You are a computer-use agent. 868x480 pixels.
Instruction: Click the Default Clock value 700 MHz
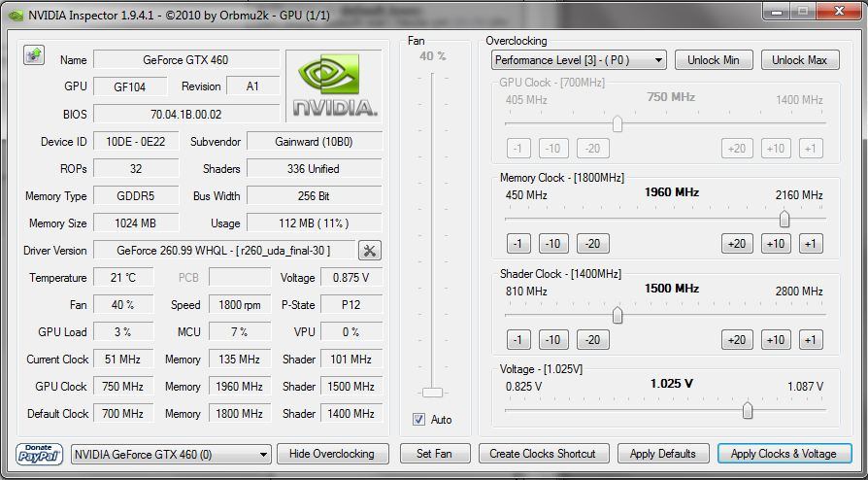(123, 414)
